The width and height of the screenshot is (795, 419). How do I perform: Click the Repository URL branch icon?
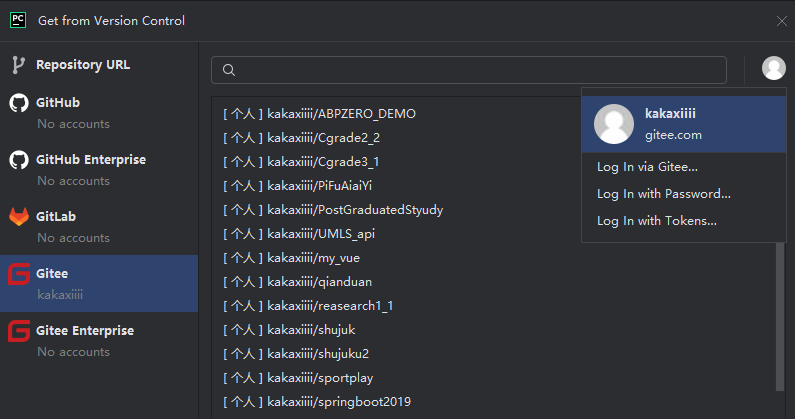coord(18,65)
